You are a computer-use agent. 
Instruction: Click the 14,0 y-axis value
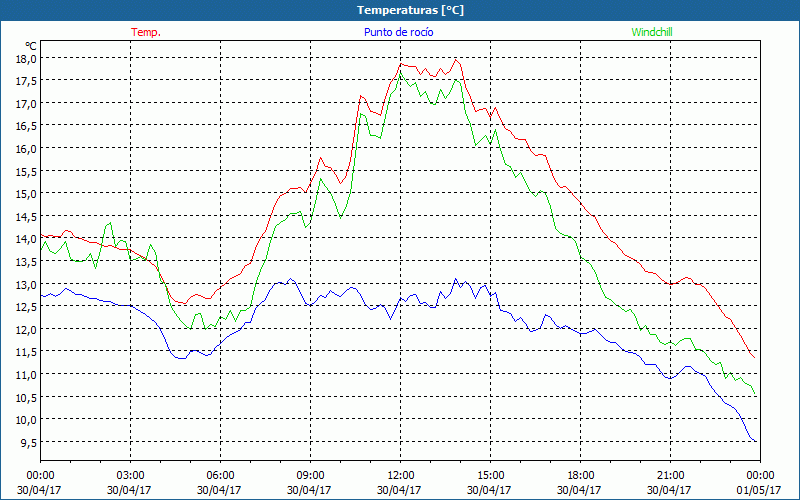point(26,239)
